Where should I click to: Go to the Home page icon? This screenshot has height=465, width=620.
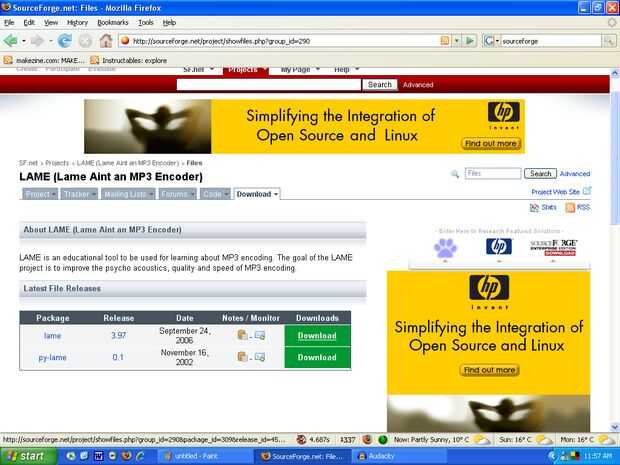pos(106,40)
